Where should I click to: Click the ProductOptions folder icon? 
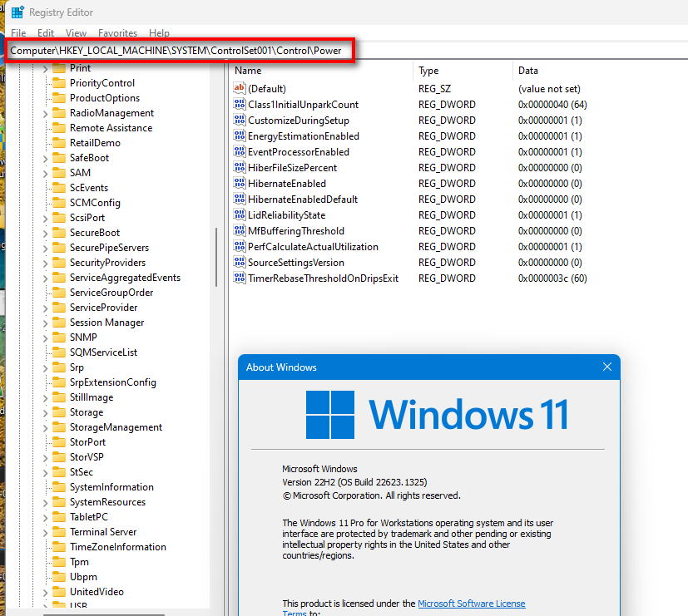59,98
